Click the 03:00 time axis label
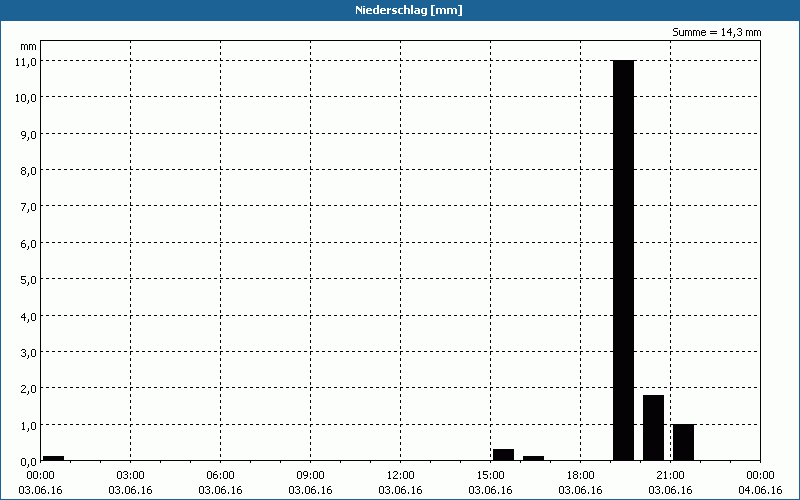Screen dimensions: 800x500 [x=131, y=476]
